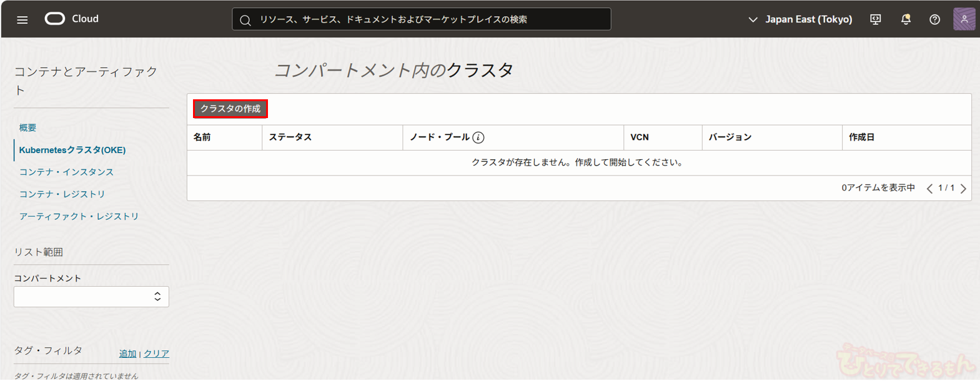Select Kubernetesクラスタ(OKE) in sidebar
This screenshot has width=980, height=381.
tap(72, 150)
